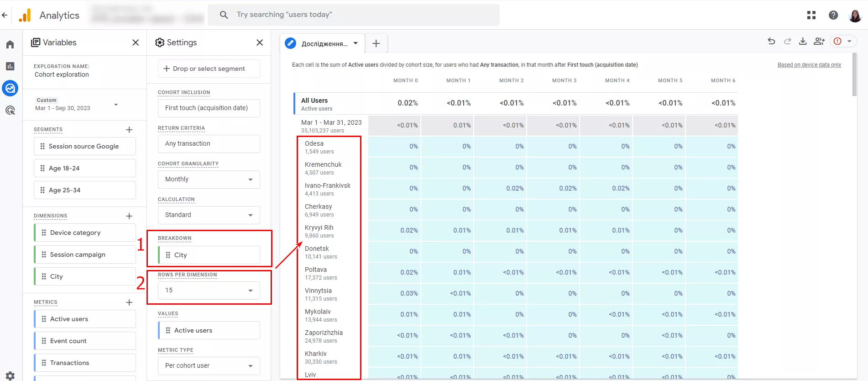The image size is (868, 381).
Task: Open the Google apps grid icon
Action: pos(811,15)
